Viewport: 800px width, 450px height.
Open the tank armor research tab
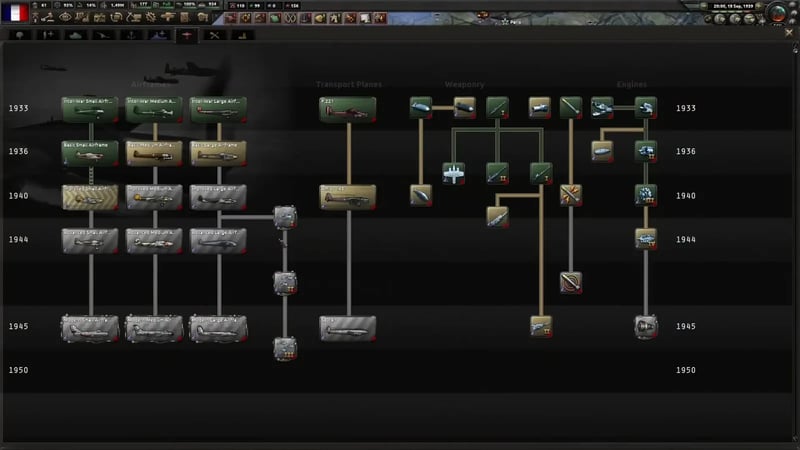click(x=76, y=35)
